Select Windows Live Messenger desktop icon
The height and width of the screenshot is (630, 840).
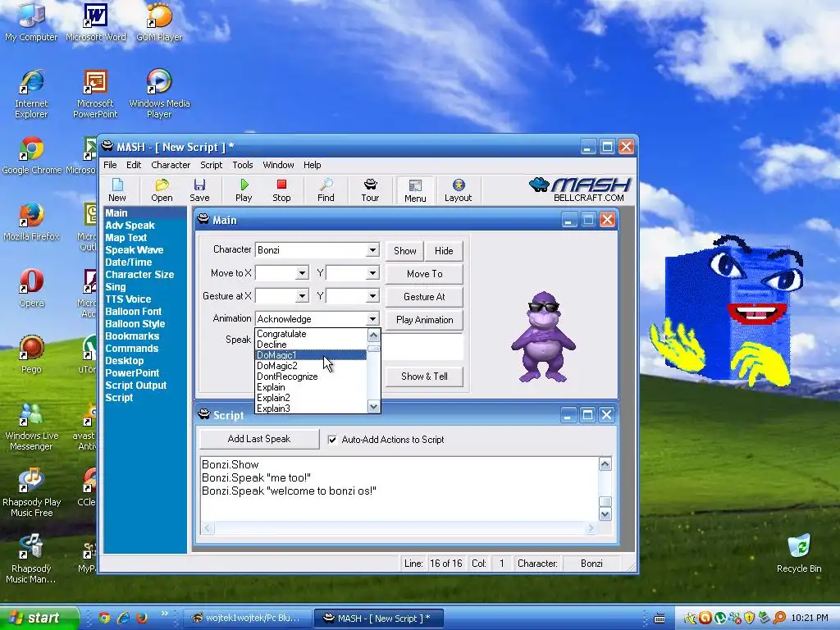(x=31, y=427)
